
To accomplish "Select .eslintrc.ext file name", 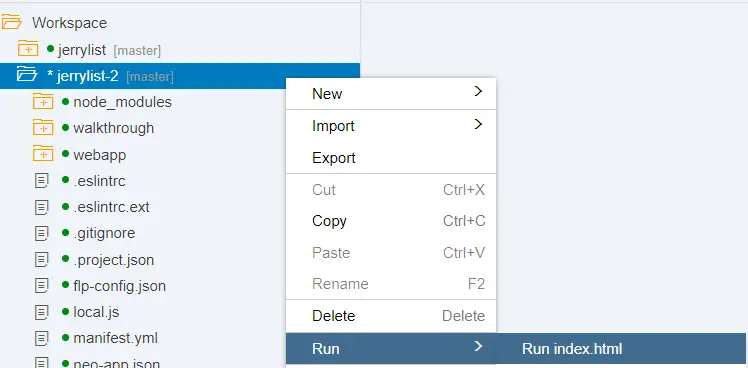I will click(x=111, y=207).
